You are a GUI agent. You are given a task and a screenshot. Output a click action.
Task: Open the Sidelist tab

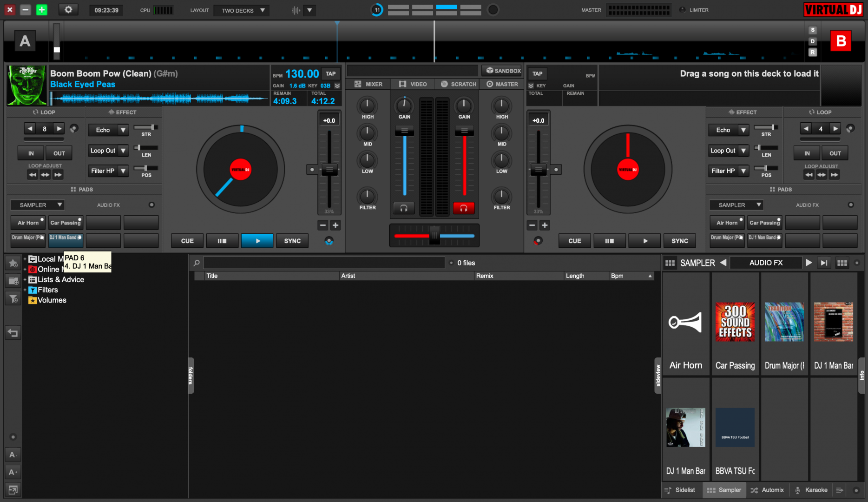click(x=680, y=490)
